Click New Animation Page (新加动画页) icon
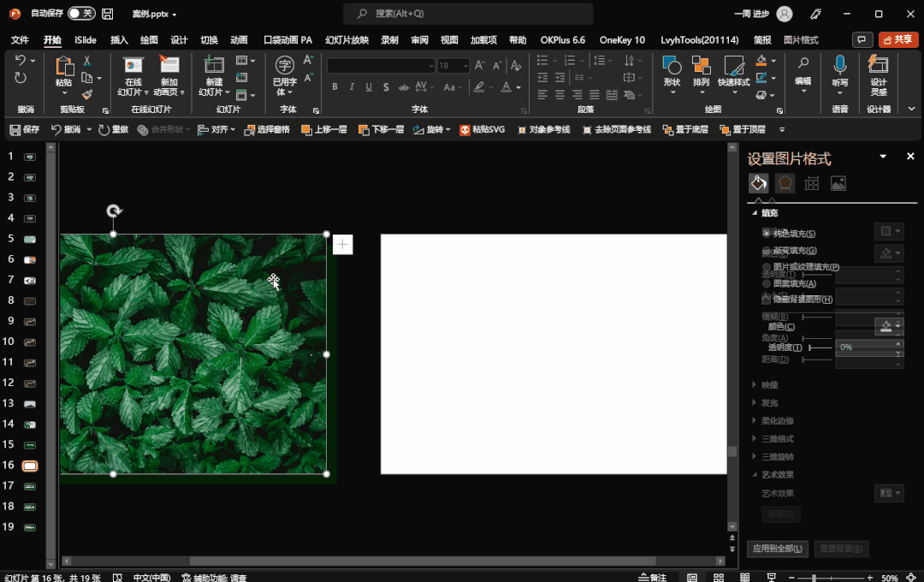The width and height of the screenshot is (924, 582). 169,65
